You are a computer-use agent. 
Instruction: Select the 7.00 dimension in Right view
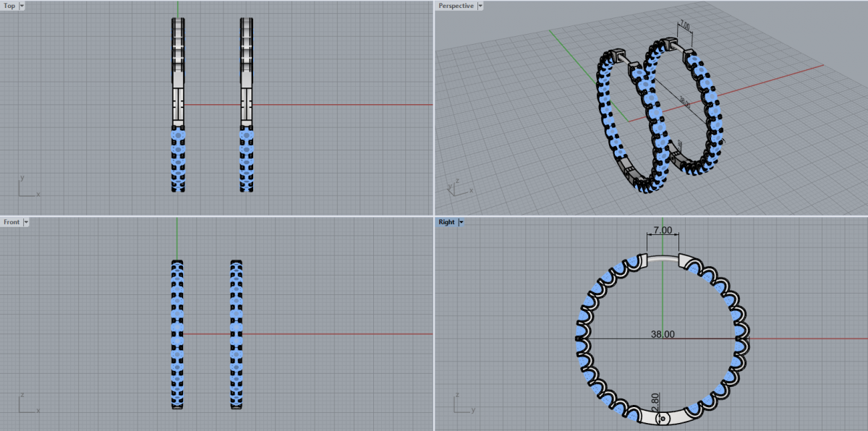point(663,230)
